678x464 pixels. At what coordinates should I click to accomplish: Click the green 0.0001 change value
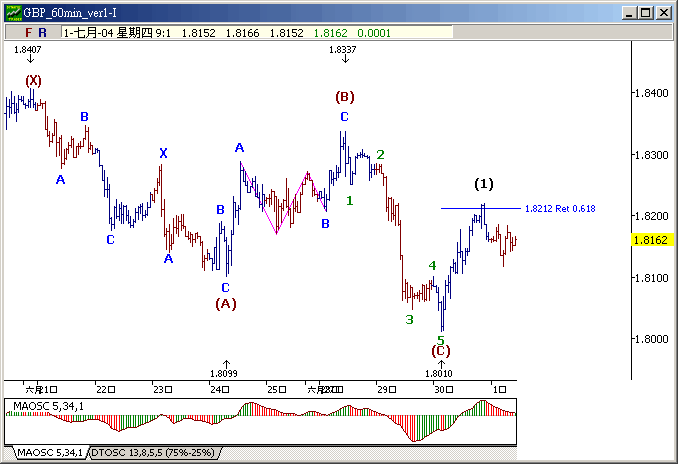pyautogui.click(x=374, y=33)
